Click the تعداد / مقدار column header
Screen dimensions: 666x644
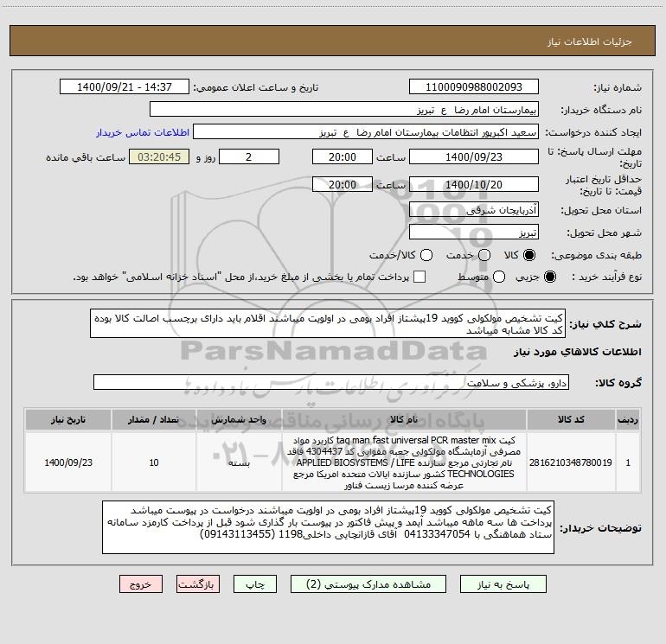click(154, 419)
